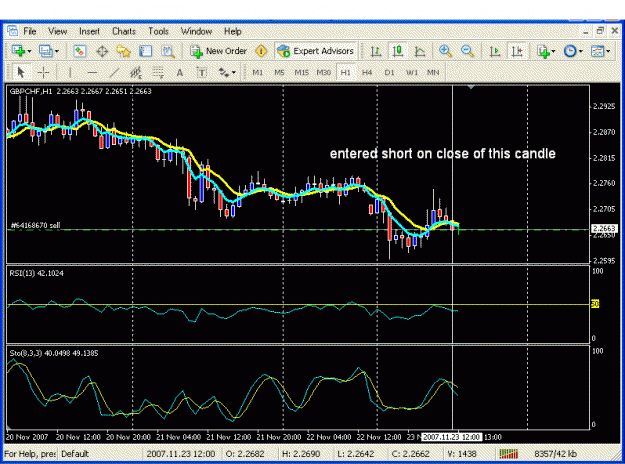Expand the Periods clock dropdown arrow
Image resolution: width=625 pixels, height=464 pixels.
tap(581, 51)
